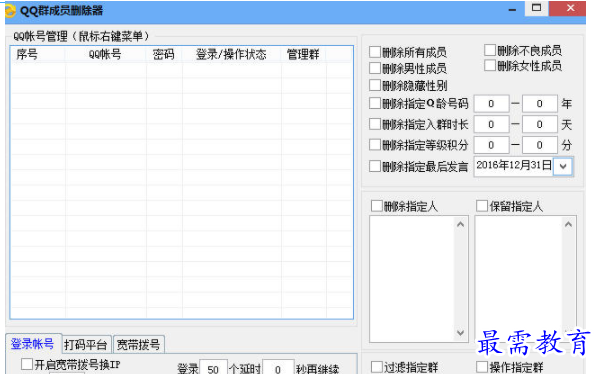
Task: Click the 管理群 column header
Action: 304,54
